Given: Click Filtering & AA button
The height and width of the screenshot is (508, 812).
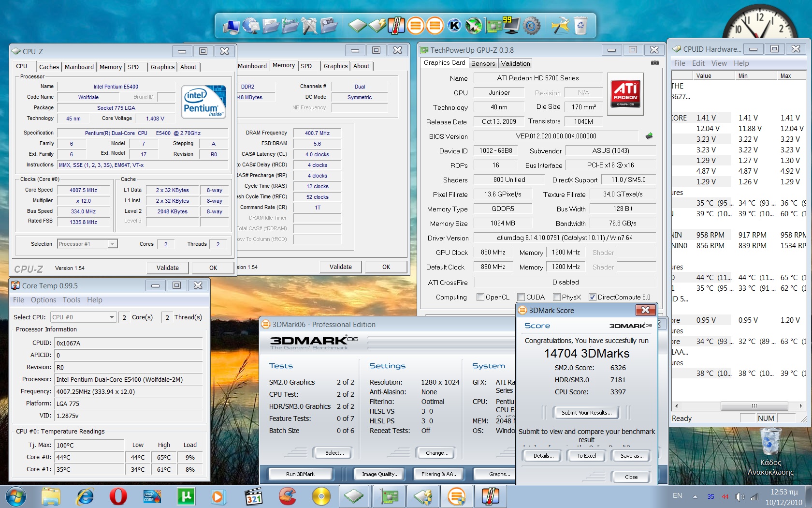Looking at the screenshot, I should (x=439, y=474).
